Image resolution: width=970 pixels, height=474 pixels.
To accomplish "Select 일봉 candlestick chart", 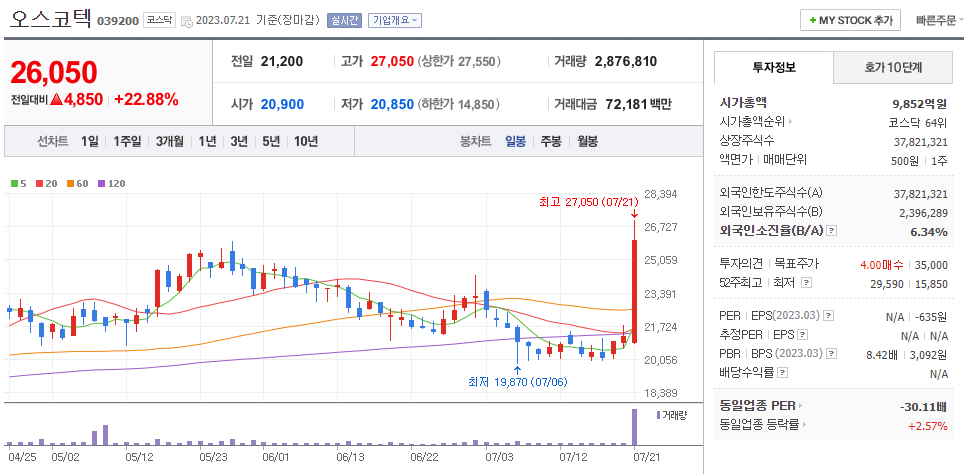I will [515, 142].
